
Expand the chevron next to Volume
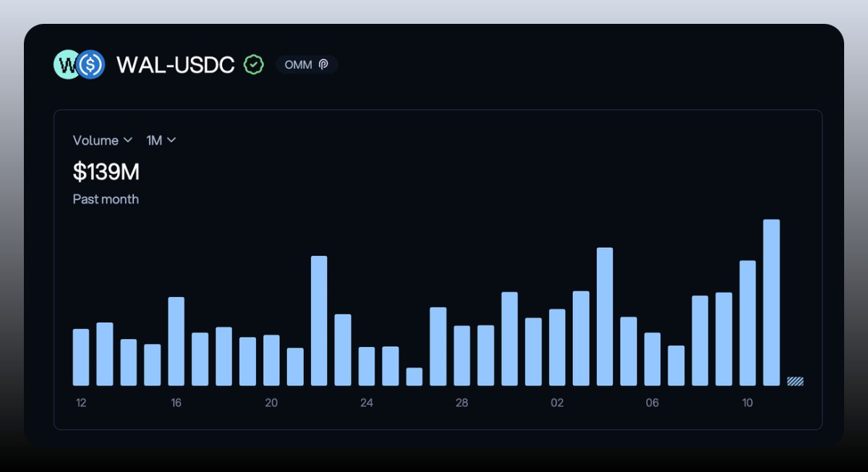point(129,140)
